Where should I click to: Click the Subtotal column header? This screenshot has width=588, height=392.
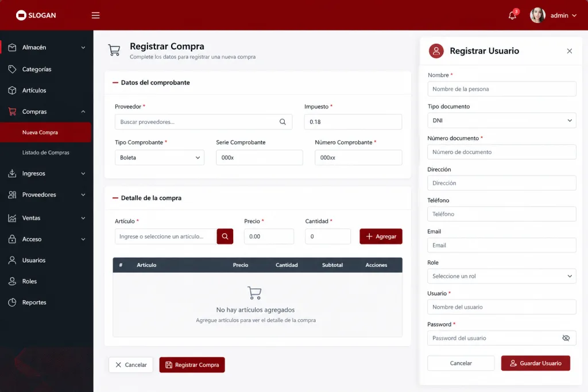(332, 265)
